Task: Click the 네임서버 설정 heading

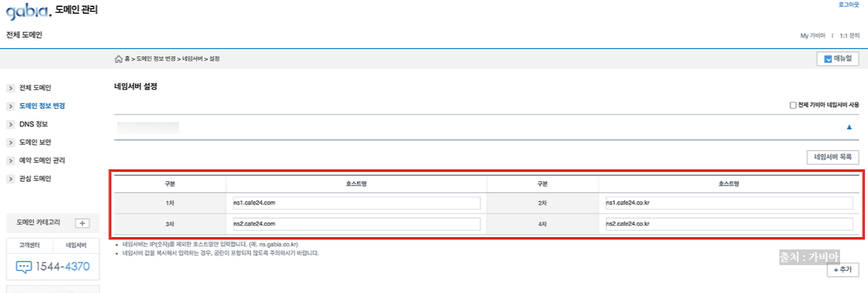Action: pos(135,87)
